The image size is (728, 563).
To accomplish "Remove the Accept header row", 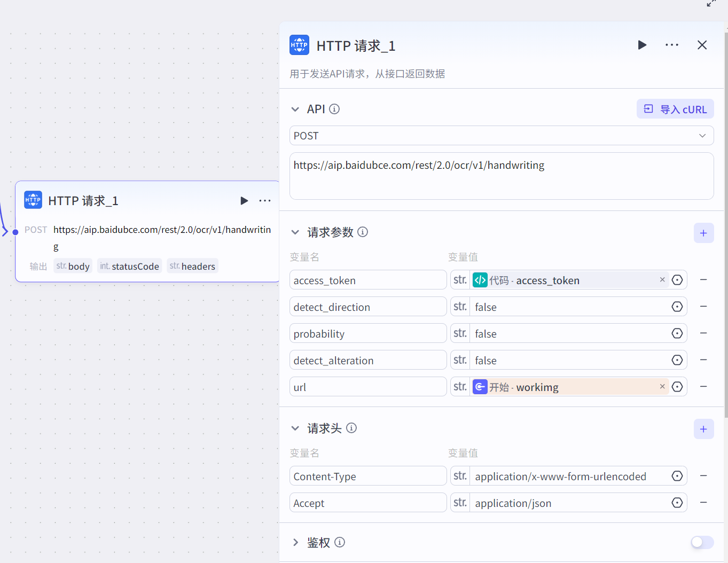I will [703, 503].
